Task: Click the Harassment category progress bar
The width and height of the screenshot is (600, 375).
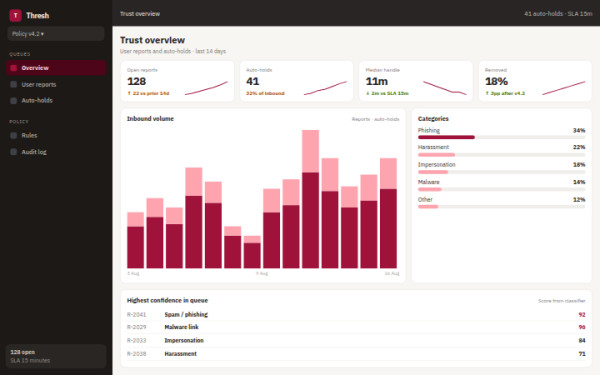Action: [x=502, y=155]
